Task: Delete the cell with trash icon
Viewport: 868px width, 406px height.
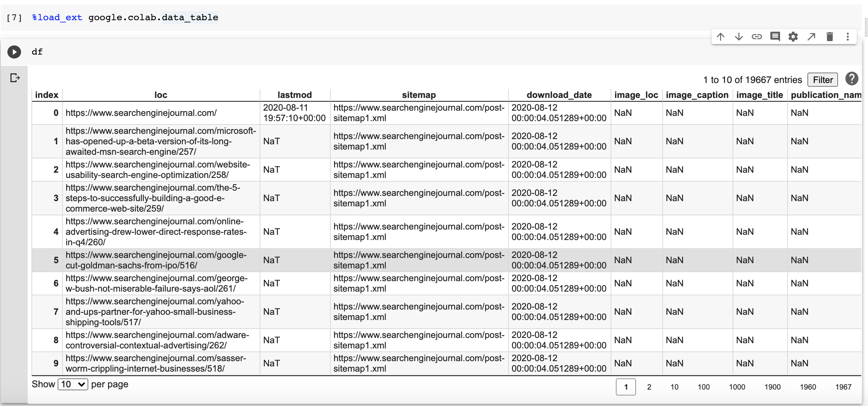Action: pos(829,37)
